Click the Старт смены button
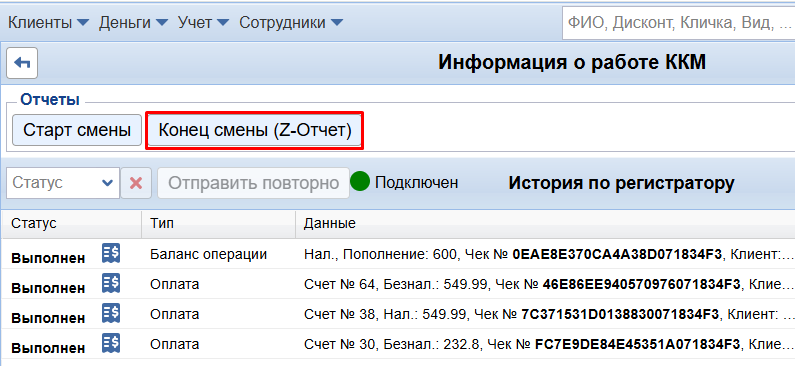 [x=77, y=130]
